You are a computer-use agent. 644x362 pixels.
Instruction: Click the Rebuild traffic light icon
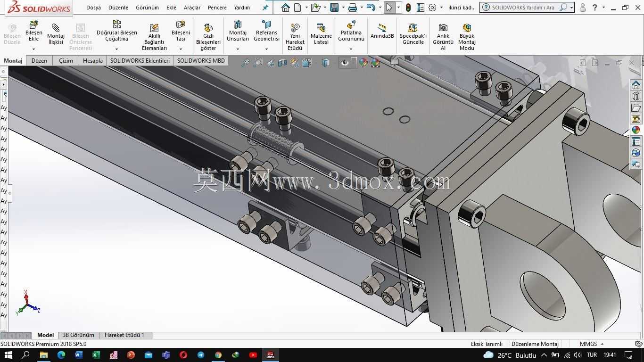coord(408,8)
